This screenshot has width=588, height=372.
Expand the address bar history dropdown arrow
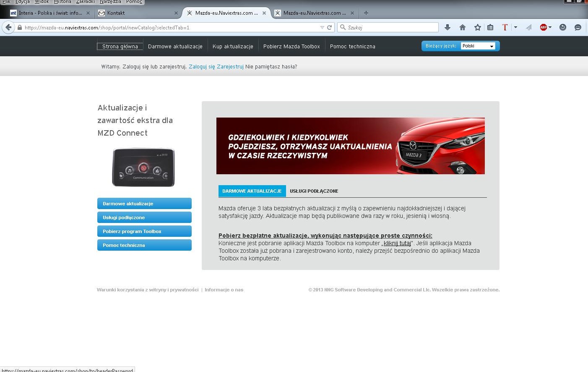[x=322, y=27]
